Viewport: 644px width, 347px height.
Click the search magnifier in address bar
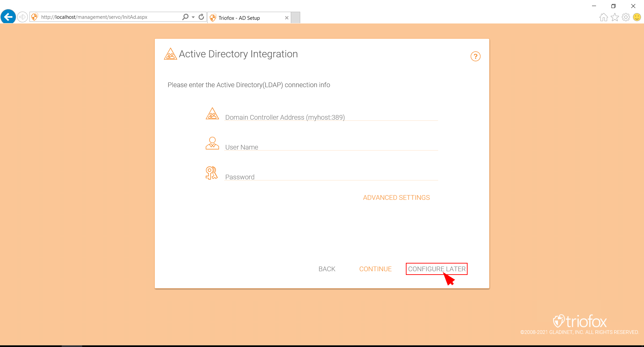pos(185,17)
